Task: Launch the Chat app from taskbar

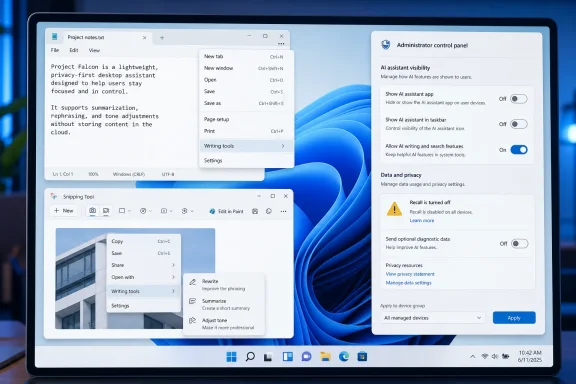Action: pos(306,356)
